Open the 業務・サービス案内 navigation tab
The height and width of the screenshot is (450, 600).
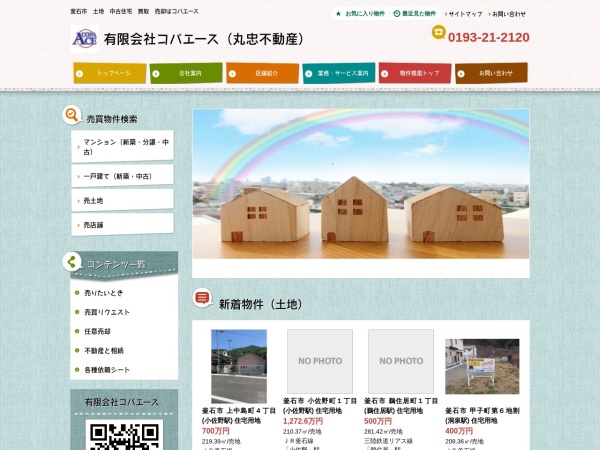pos(339,73)
